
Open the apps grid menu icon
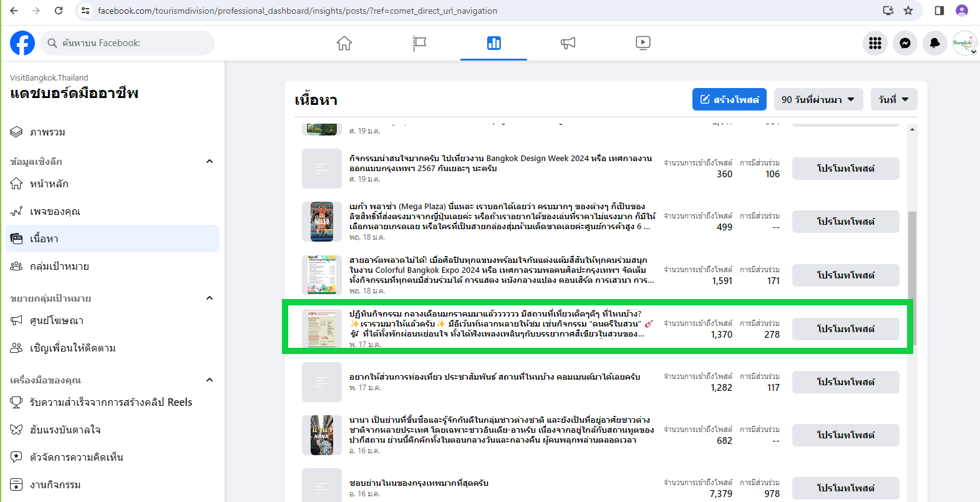coord(875,43)
